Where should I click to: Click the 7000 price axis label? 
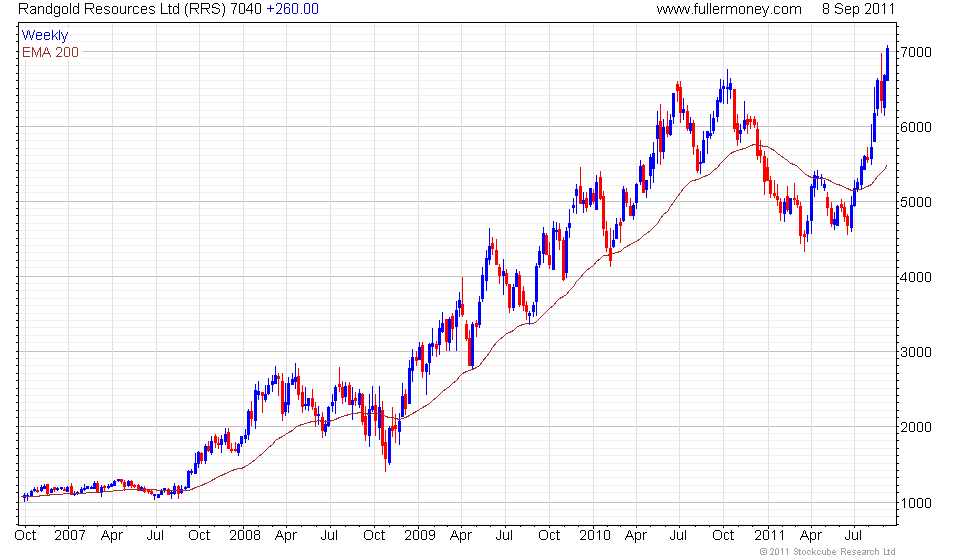(x=916, y=52)
